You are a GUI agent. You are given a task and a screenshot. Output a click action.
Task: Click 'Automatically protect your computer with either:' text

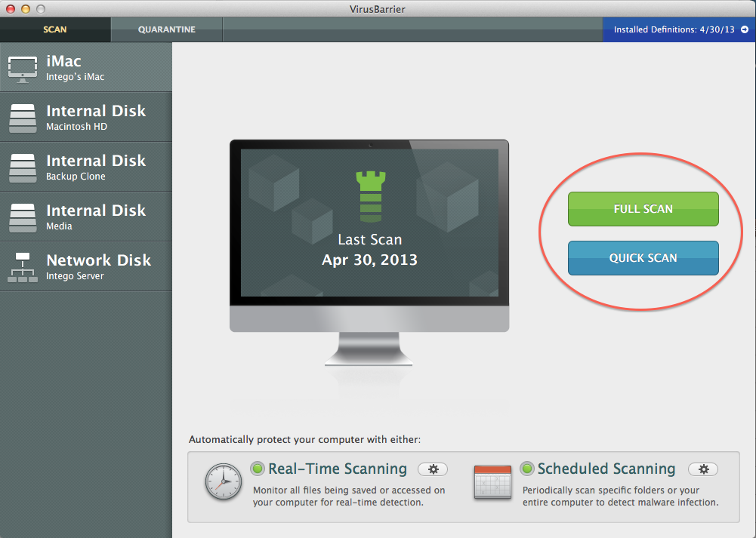point(304,439)
